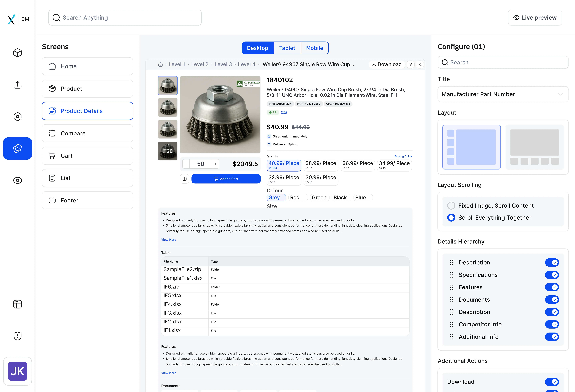Click the Live preview button

pos(535,18)
